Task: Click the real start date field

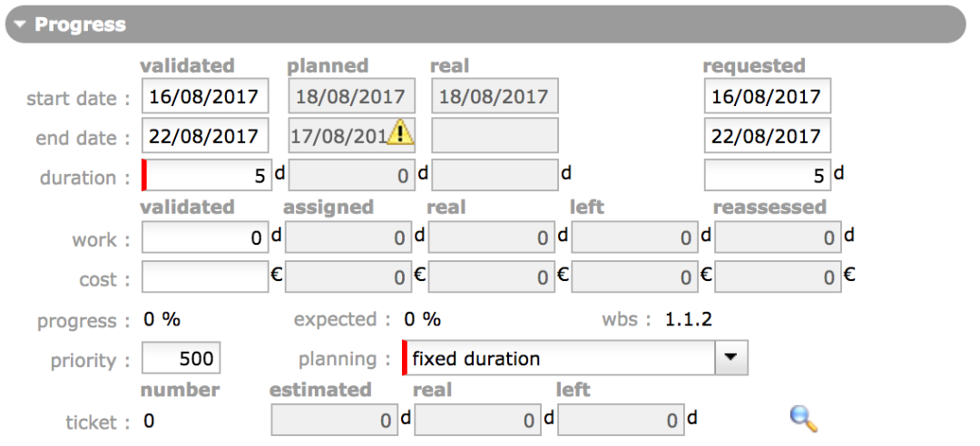Action: tap(495, 96)
